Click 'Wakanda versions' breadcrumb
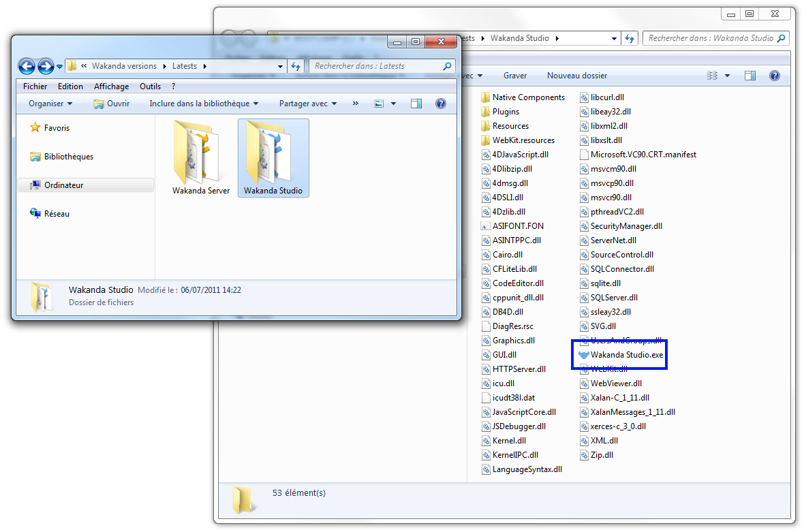 [124, 66]
